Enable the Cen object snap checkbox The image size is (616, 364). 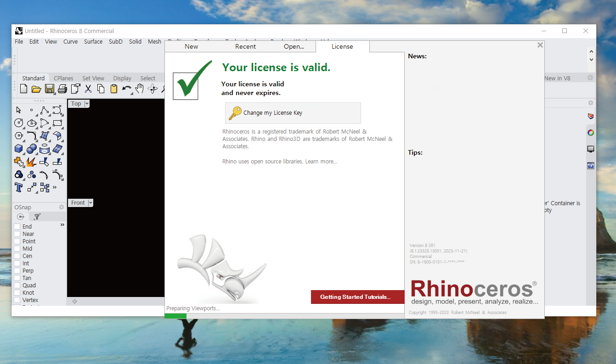(17, 256)
